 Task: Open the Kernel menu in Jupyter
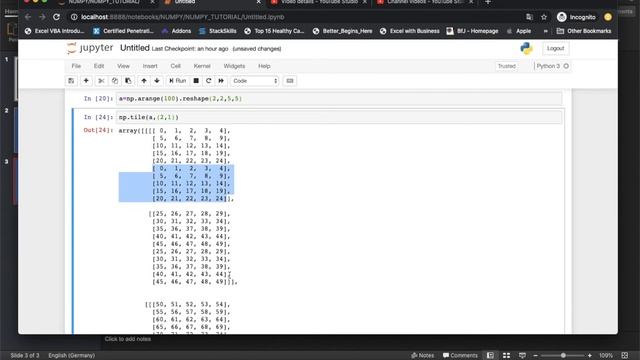pos(202,66)
